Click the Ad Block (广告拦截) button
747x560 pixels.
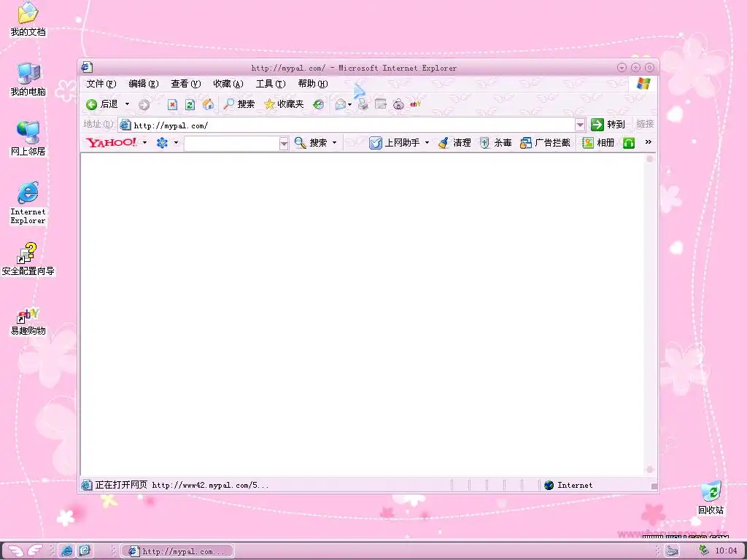pos(545,142)
